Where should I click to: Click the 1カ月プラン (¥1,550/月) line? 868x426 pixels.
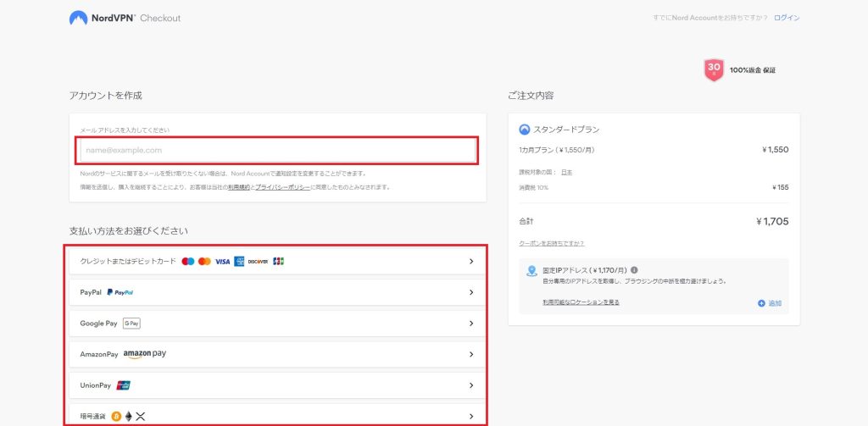coord(557,149)
